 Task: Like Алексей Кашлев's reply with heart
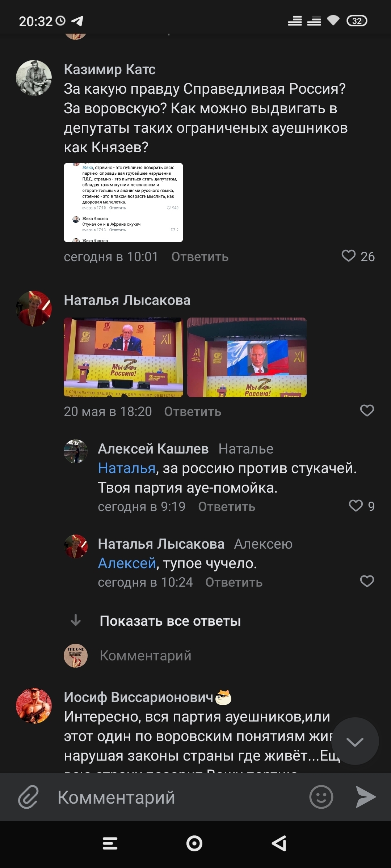pyautogui.click(x=356, y=506)
